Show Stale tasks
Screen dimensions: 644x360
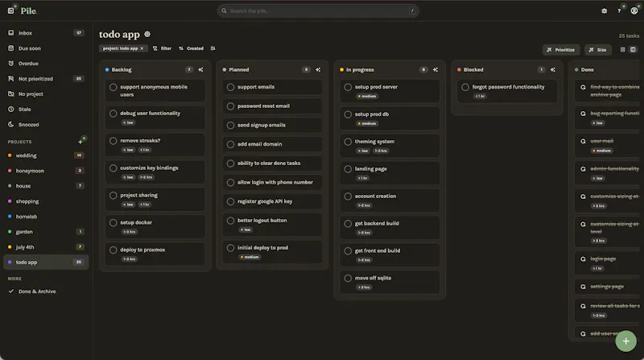click(x=46, y=109)
